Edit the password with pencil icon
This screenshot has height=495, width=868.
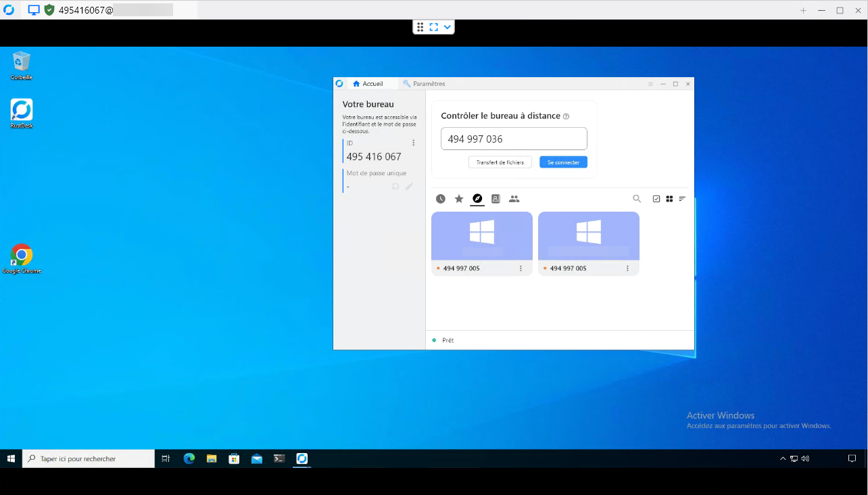tap(409, 187)
